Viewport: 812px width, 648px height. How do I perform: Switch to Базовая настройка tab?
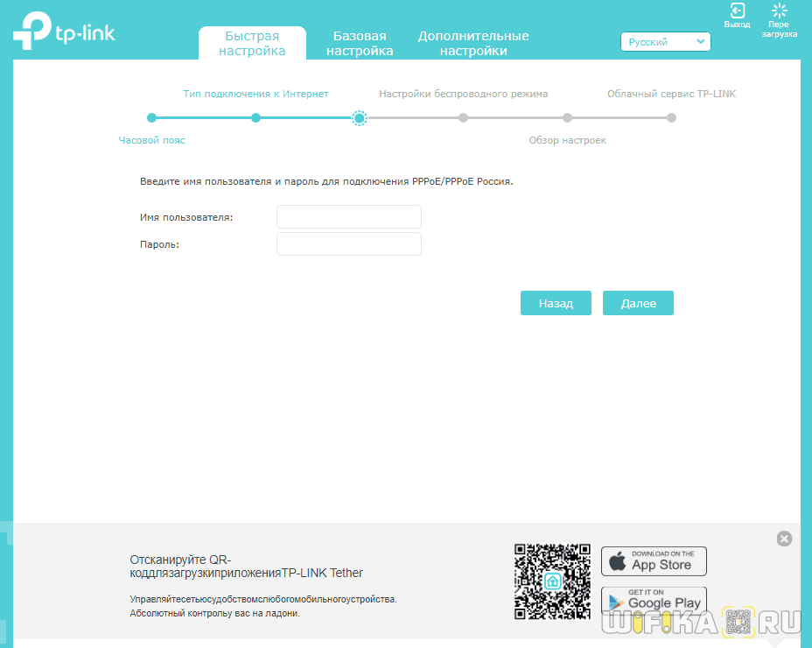[360, 43]
